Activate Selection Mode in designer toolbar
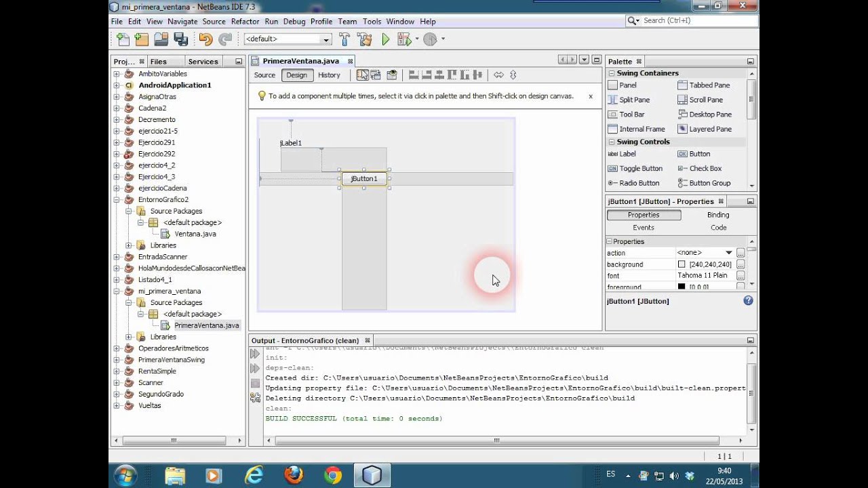868x488 pixels. (x=363, y=75)
